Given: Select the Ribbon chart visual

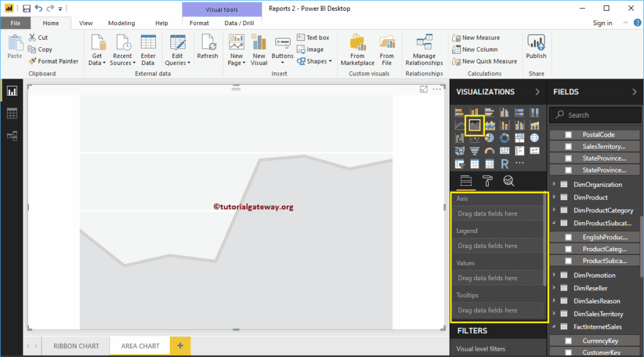Looking at the screenshot, I should (535, 125).
